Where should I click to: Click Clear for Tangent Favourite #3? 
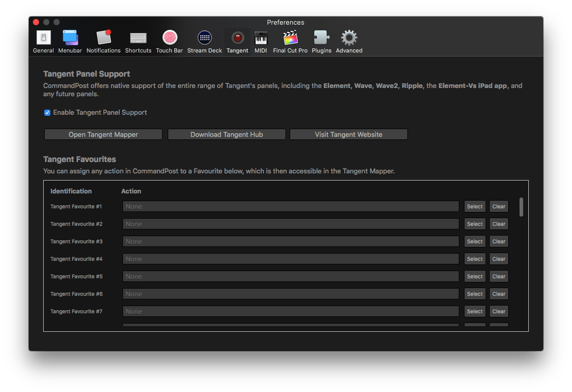pyautogui.click(x=499, y=242)
